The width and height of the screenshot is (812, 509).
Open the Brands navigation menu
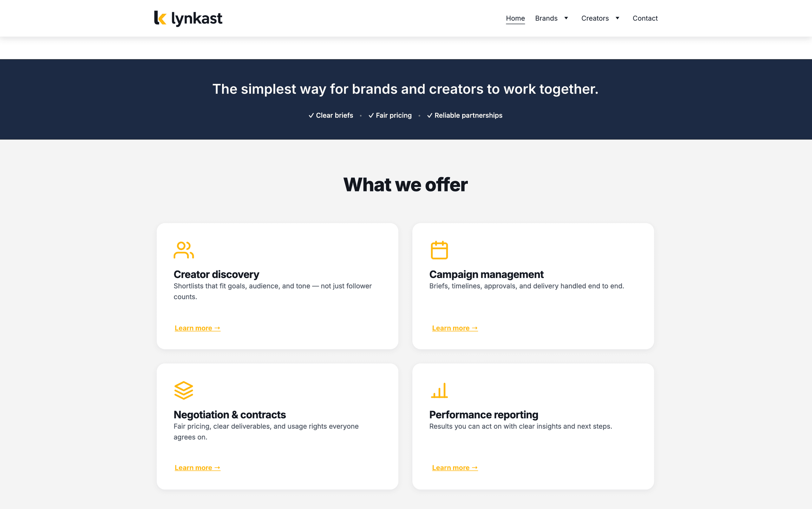[x=546, y=18]
